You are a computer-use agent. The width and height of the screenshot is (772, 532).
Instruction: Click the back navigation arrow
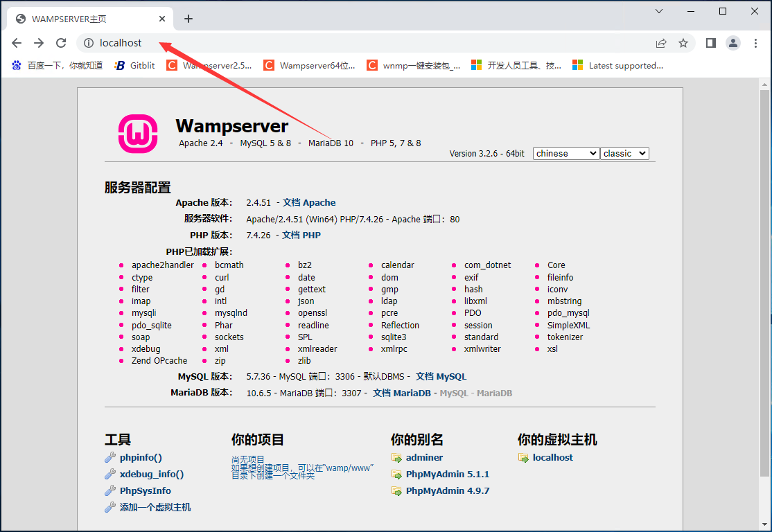click(x=17, y=42)
